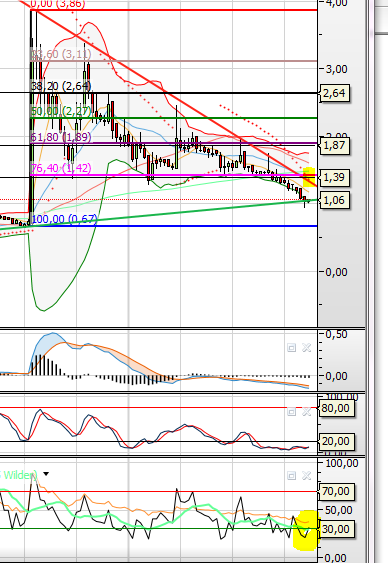Select the 2,64 price axis label
Image resolution: width=388 pixels, height=563 pixels.
(x=334, y=93)
